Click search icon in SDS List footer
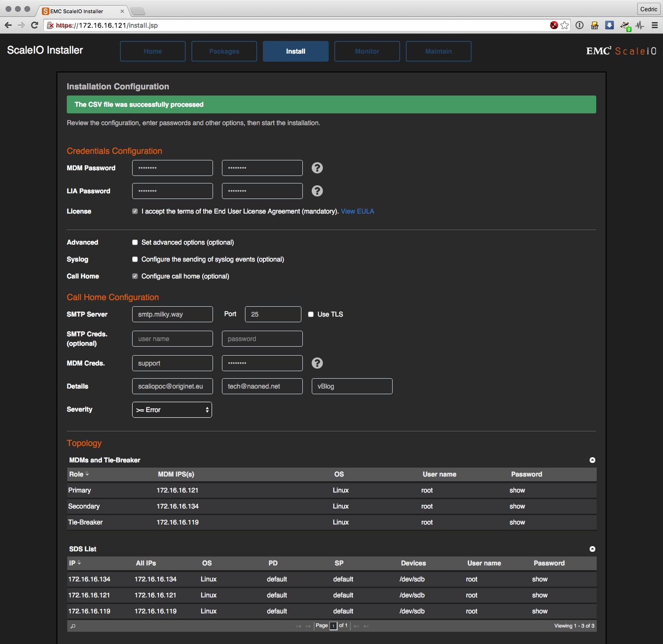Viewport: 663px width, 644px height. pos(73,626)
